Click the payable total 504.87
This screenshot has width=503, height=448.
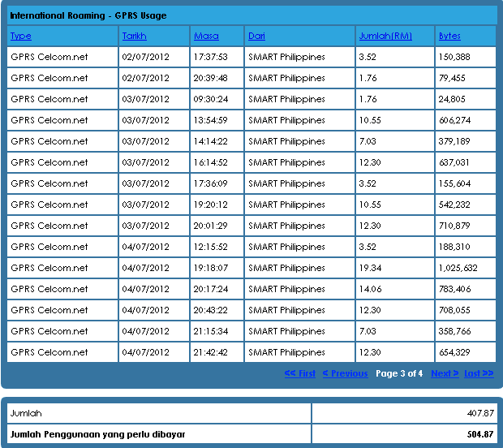480,434
